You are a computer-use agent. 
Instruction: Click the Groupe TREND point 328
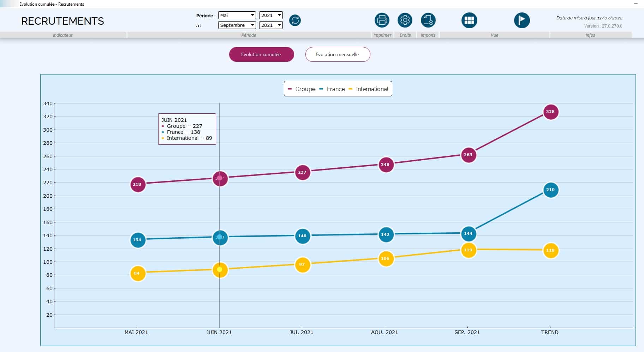click(x=550, y=112)
